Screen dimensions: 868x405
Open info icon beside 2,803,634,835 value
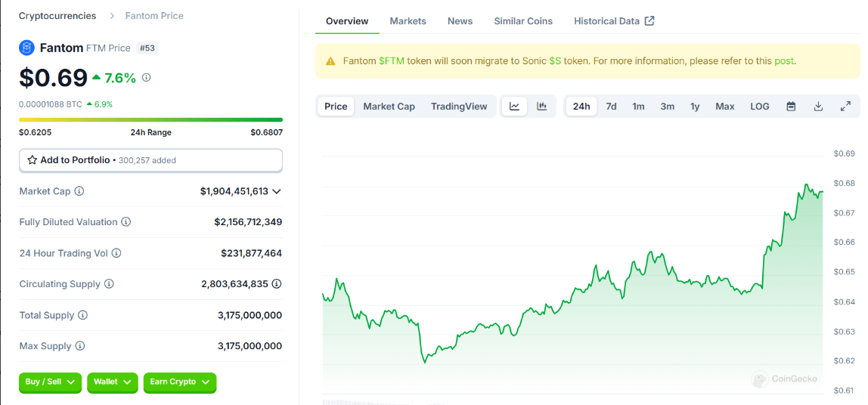coord(277,284)
